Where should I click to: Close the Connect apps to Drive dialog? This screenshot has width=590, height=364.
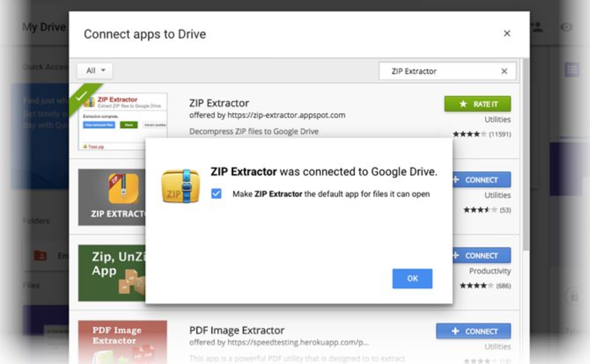507,34
